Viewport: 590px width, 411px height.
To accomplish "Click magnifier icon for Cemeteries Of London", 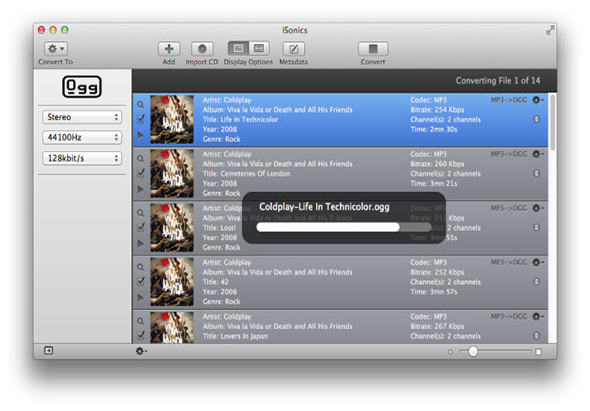I will pyautogui.click(x=140, y=159).
